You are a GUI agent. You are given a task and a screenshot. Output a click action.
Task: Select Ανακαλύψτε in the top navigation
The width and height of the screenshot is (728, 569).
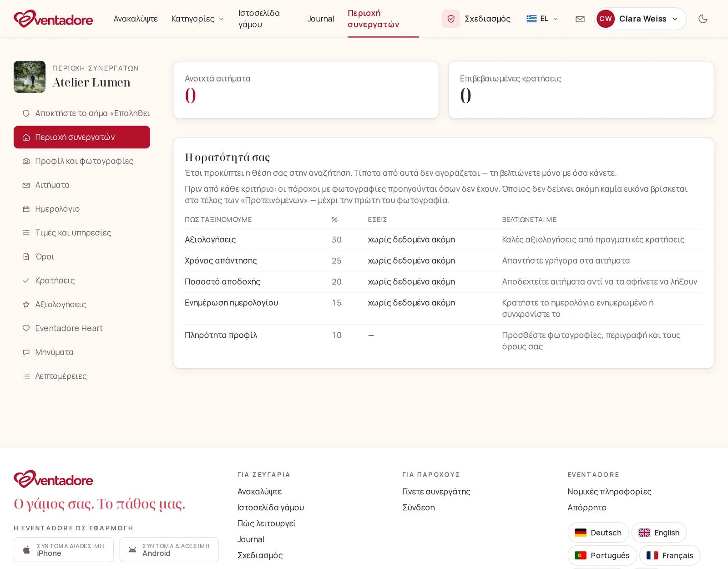pyautogui.click(x=136, y=19)
